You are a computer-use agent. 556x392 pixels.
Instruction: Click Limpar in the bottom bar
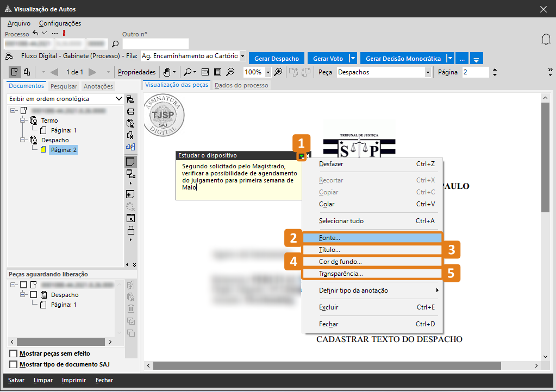point(43,380)
